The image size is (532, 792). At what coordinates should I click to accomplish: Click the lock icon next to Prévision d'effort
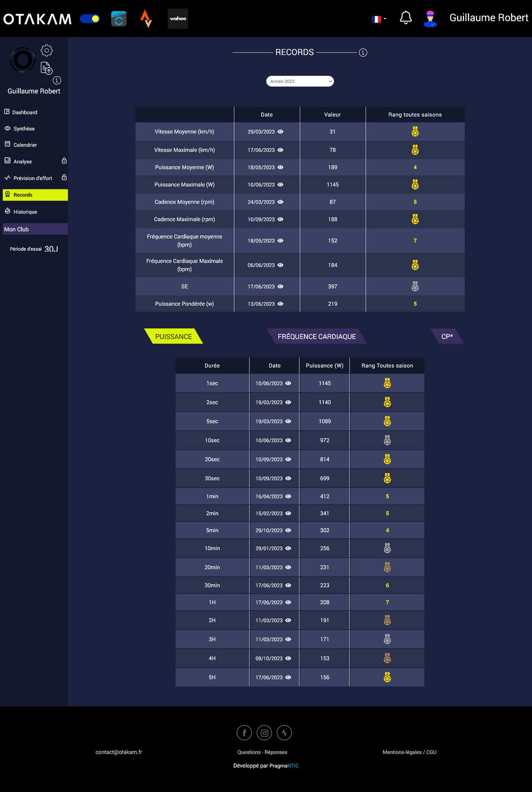coord(64,177)
